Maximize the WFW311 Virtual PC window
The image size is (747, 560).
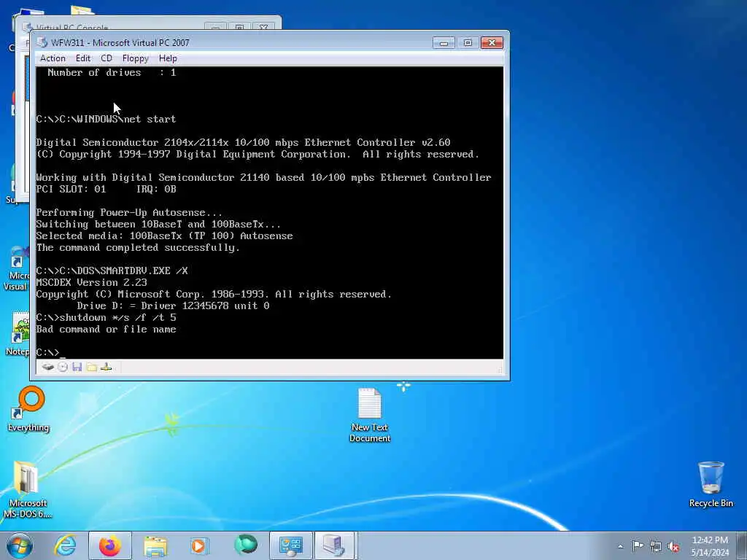click(468, 43)
